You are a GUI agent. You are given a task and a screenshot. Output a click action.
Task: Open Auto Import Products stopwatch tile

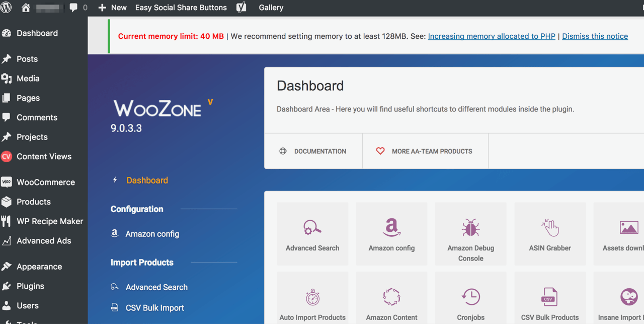point(312,297)
